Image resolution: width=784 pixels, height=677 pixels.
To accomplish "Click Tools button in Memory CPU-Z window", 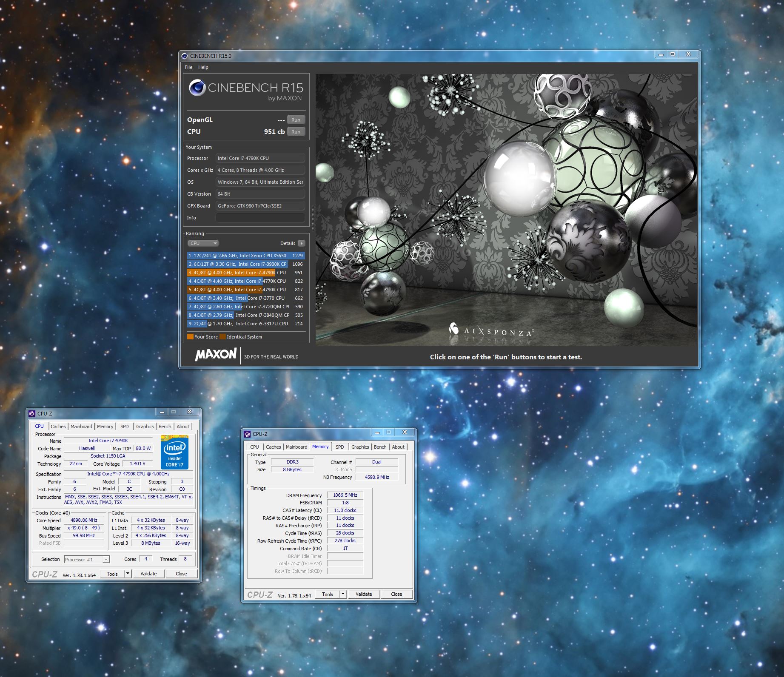I will (x=328, y=594).
